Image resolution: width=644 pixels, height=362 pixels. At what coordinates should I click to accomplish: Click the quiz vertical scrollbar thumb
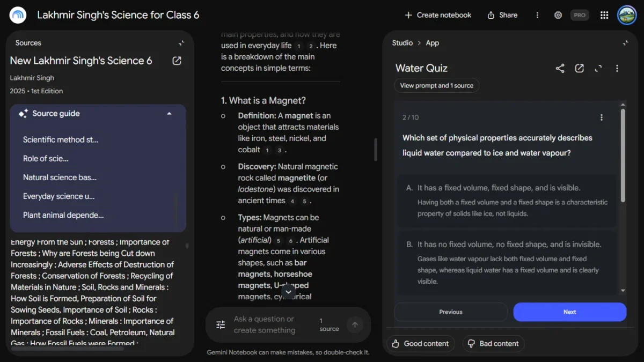(623, 156)
